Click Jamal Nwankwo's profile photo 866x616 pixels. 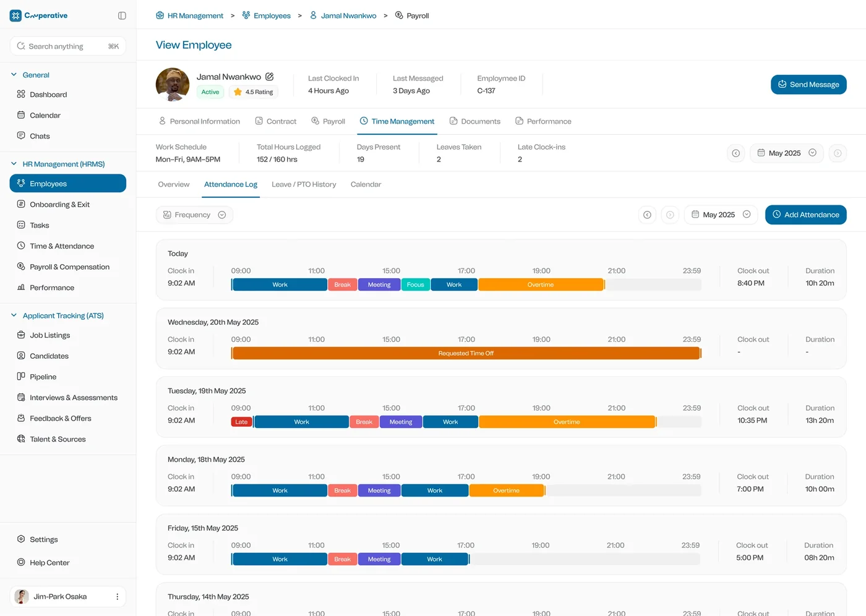(173, 85)
